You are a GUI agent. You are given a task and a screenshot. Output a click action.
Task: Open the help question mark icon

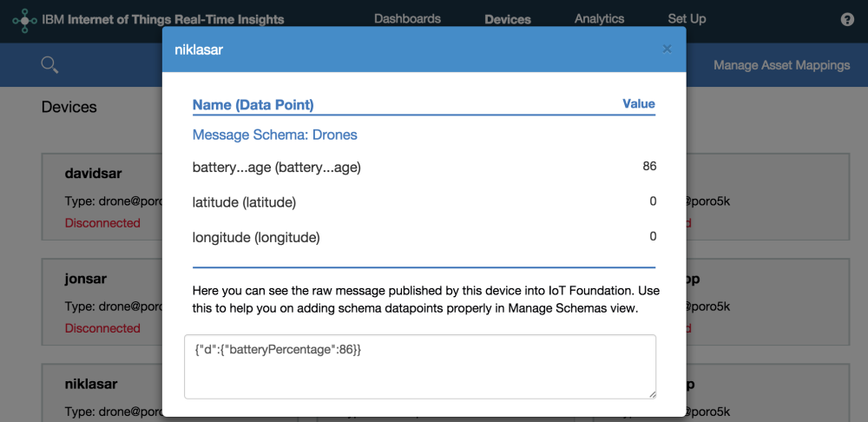(847, 19)
